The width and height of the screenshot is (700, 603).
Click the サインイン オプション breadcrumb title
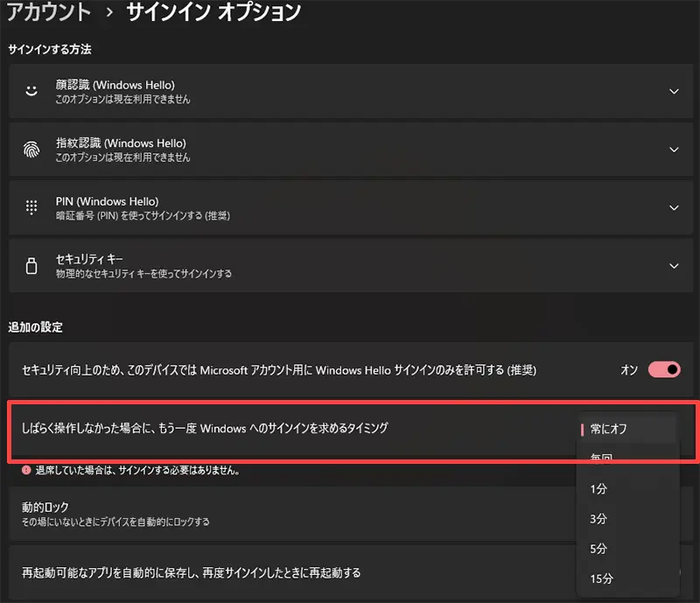tap(213, 12)
